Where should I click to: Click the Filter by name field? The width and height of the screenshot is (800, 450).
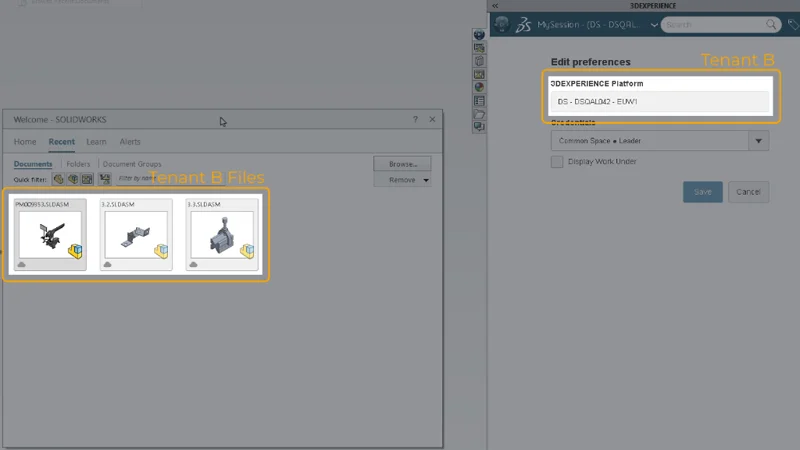coord(128,179)
